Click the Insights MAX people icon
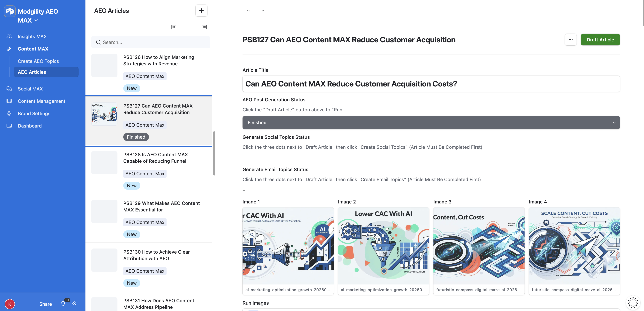The height and width of the screenshot is (311, 644). point(9,37)
